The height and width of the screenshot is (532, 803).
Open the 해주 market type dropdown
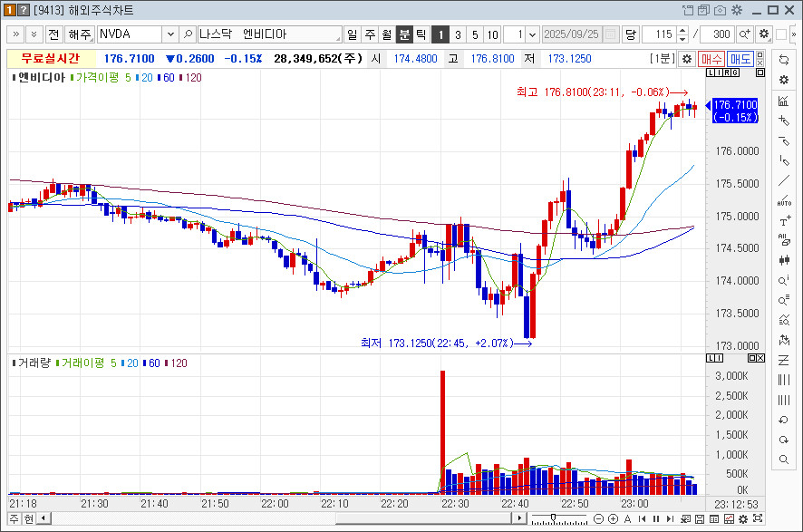click(x=80, y=34)
